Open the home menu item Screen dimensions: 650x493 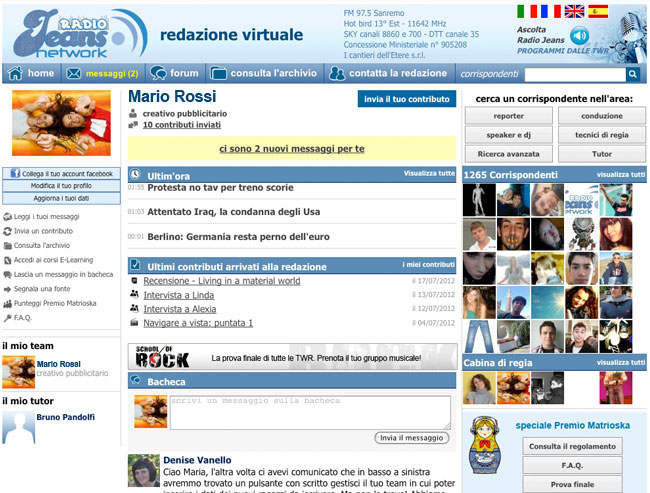tap(31, 73)
